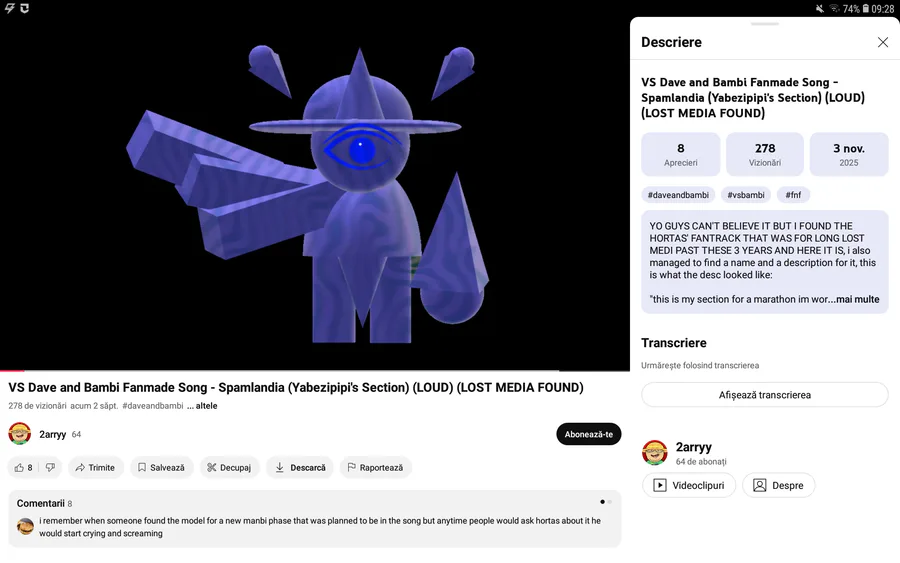
Task: Check the 8 Aprecieri stat card
Action: pos(680,154)
